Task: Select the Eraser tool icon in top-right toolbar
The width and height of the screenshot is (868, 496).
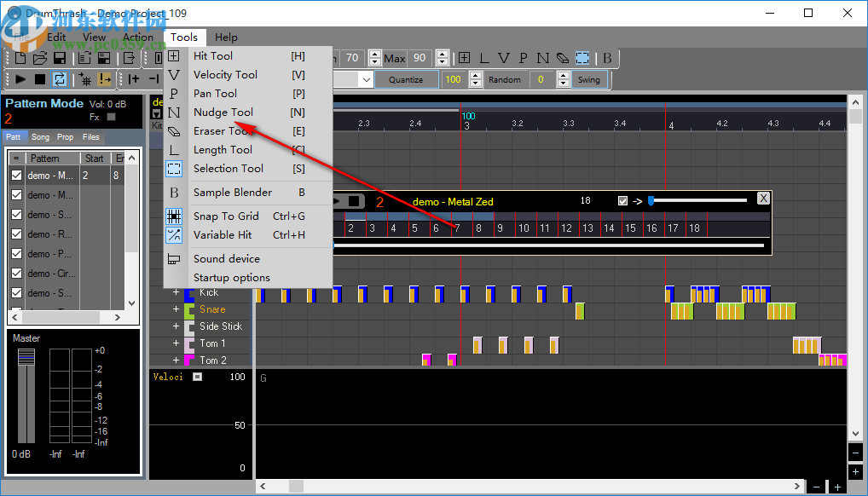Action: pos(562,58)
